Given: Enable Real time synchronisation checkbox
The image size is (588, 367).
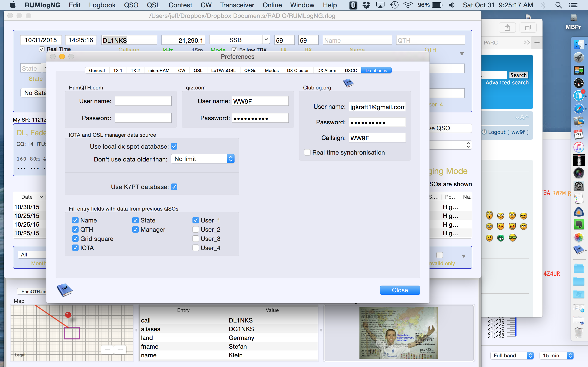Looking at the screenshot, I should (x=307, y=153).
